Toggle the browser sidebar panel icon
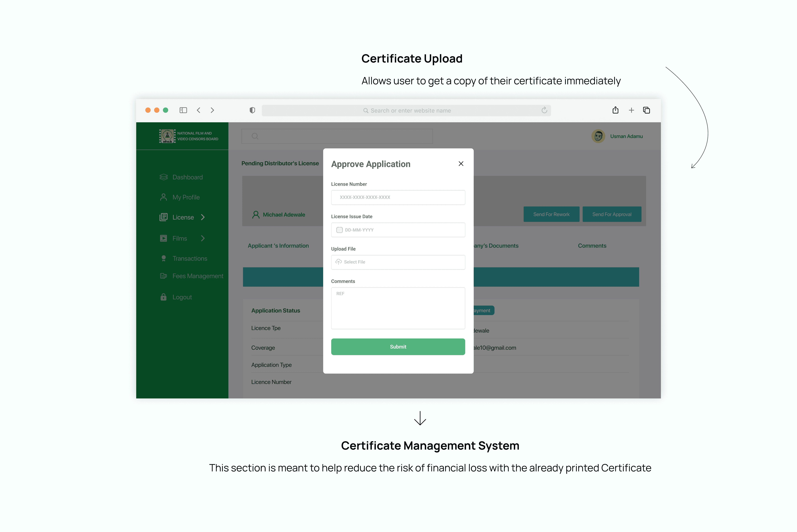Viewport: 797px width, 532px height. 183,110
